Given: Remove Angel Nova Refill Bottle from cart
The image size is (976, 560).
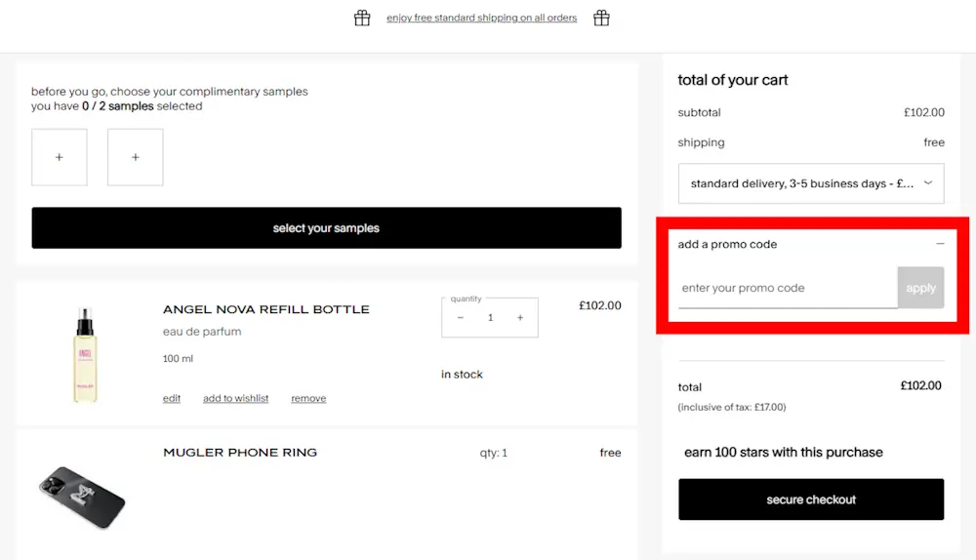Looking at the screenshot, I should point(308,398).
